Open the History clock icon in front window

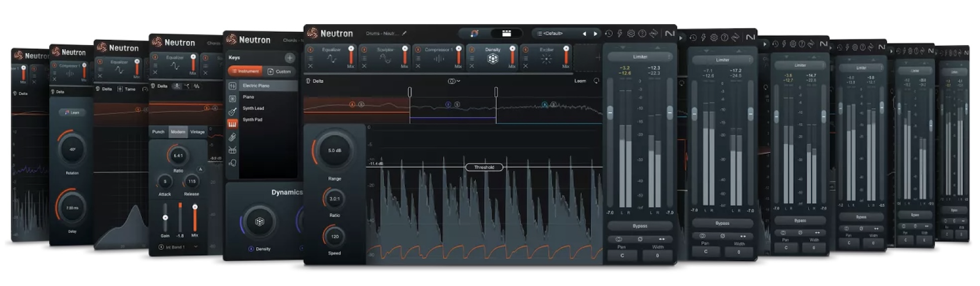[x=609, y=34]
